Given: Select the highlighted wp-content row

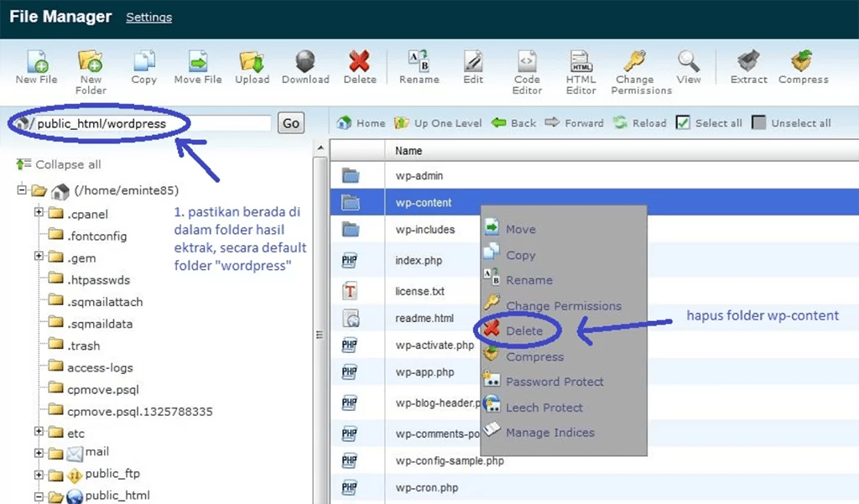Looking at the screenshot, I should coord(595,202).
